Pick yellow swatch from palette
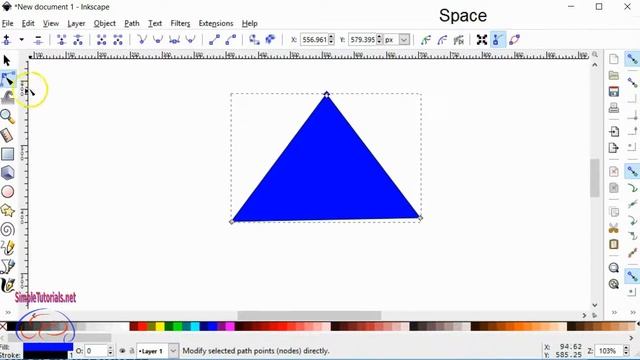The image size is (640, 360). point(160,326)
